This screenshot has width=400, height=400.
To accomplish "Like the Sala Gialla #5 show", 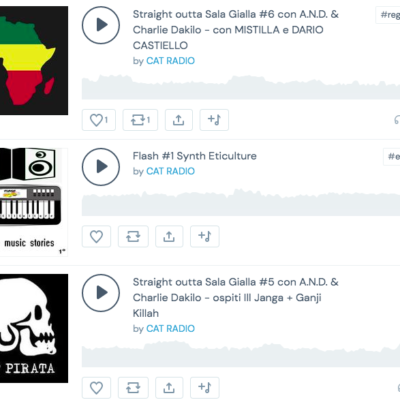I will pos(96,388).
